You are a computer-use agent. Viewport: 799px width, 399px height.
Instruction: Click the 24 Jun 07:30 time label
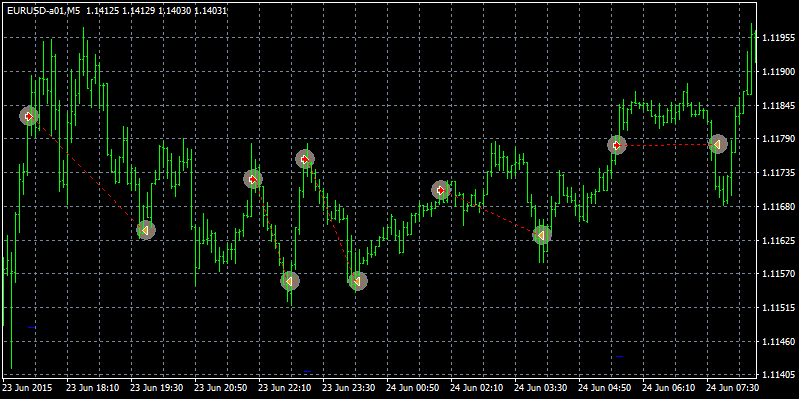coord(733,388)
